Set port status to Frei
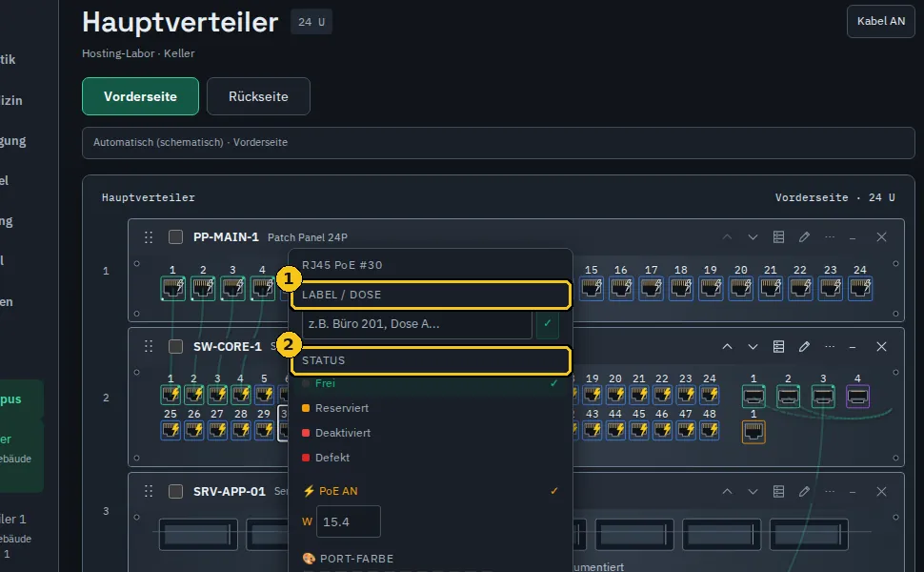This screenshot has height=572, width=924. (x=431, y=383)
